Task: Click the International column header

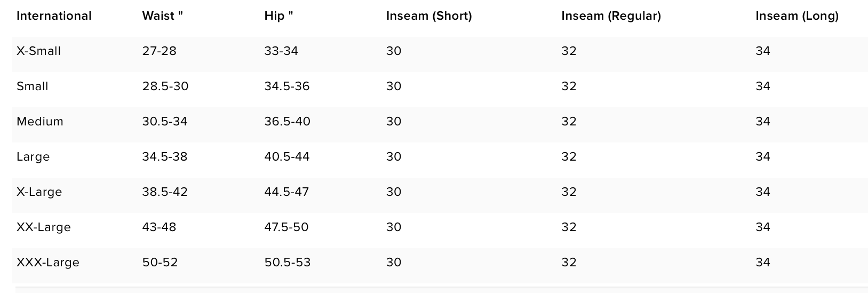Action: [54, 16]
